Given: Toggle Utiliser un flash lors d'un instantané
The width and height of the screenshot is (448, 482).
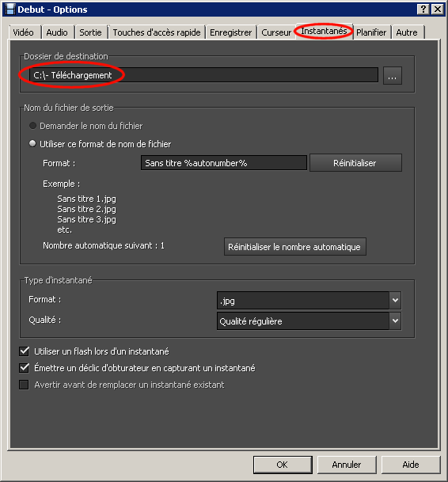Looking at the screenshot, I should click(x=24, y=351).
